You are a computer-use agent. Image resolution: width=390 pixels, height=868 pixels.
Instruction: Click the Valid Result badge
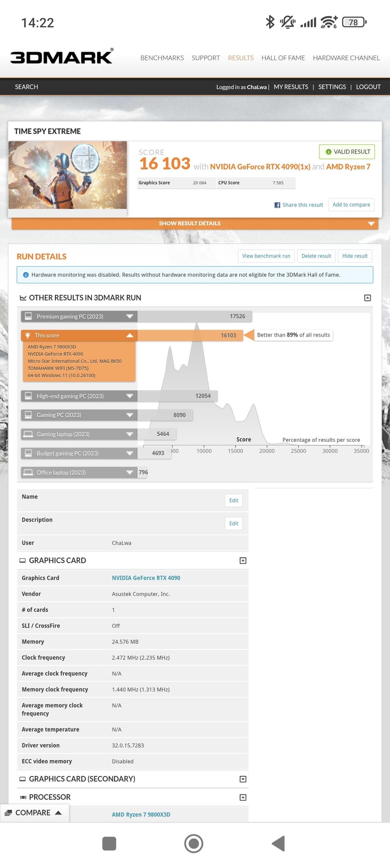tap(347, 152)
